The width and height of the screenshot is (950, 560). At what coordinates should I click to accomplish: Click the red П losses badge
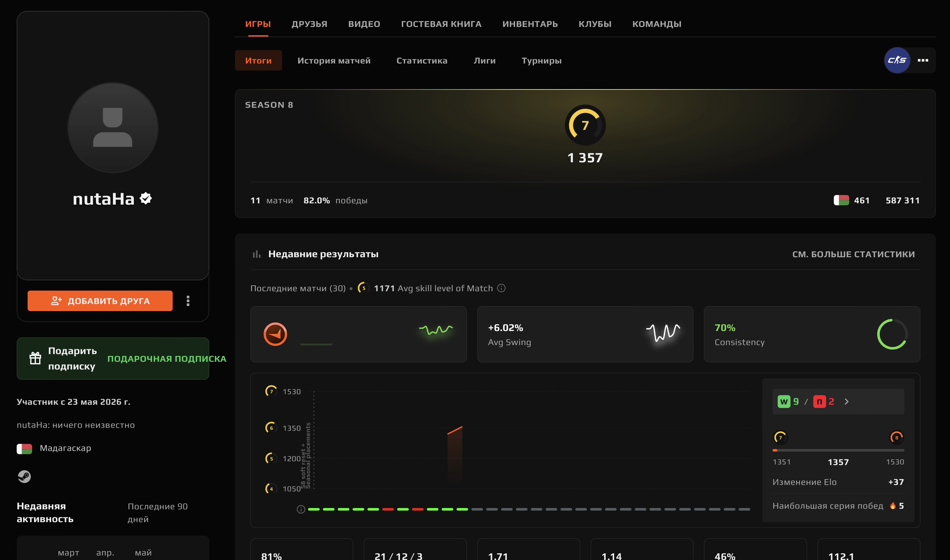[819, 402]
